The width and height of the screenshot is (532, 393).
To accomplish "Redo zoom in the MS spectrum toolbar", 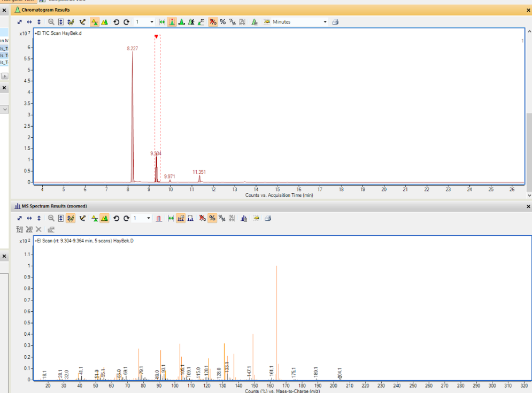I will [x=126, y=218].
